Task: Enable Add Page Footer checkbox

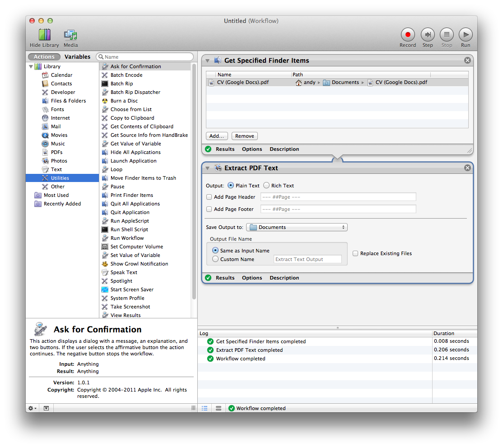Action: (x=209, y=209)
